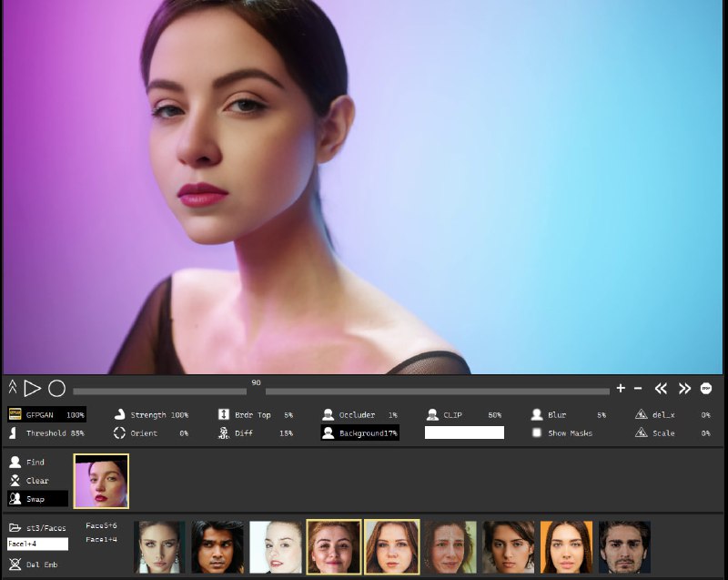The height and width of the screenshot is (580, 728).
Task: Click the Blur setting icon
Action: 537,414
